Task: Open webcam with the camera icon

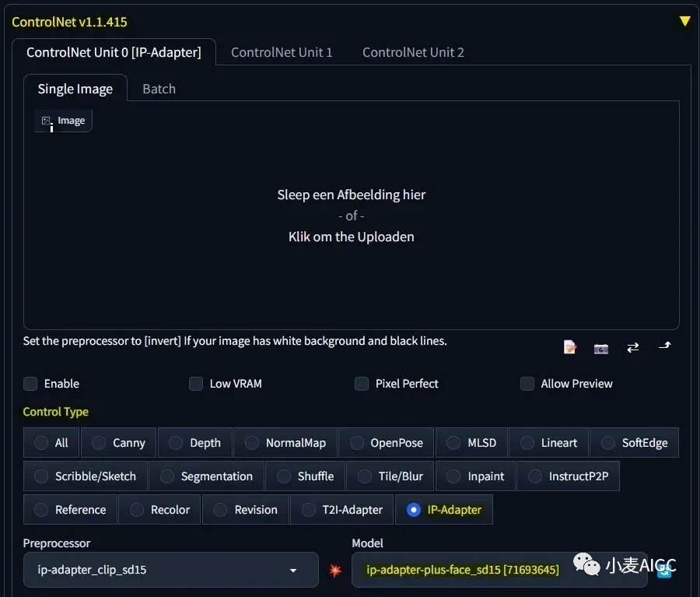Action: tap(601, 348)
